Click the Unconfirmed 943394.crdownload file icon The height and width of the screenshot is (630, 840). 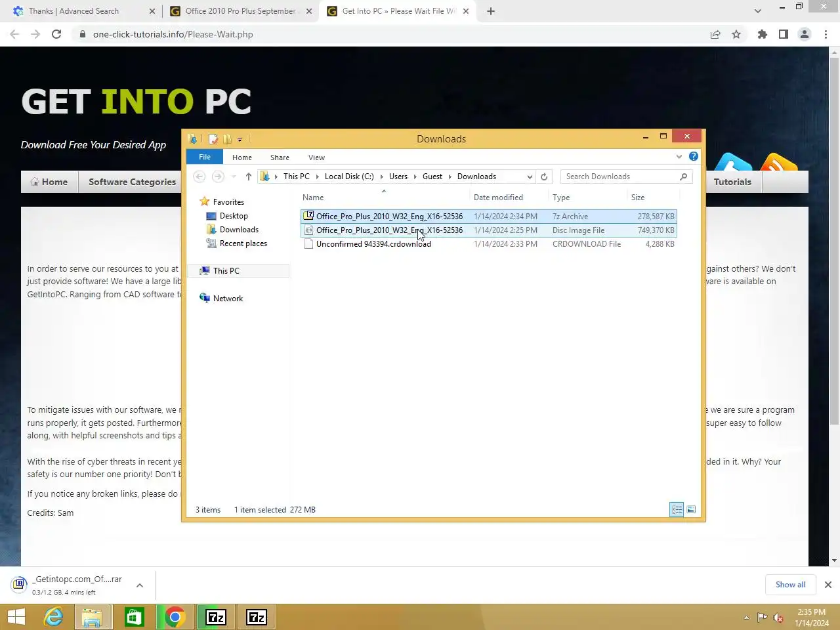click(308, 243)
